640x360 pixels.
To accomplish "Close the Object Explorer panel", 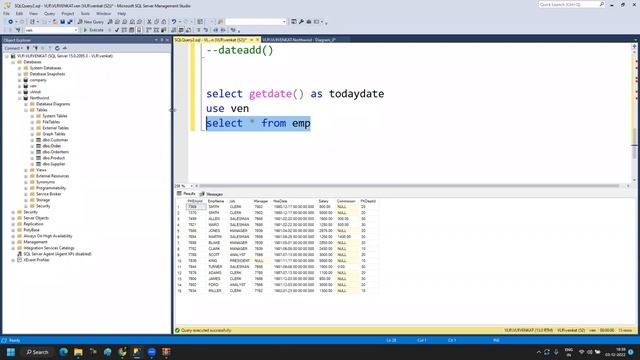I will click(x=167, y=40).
